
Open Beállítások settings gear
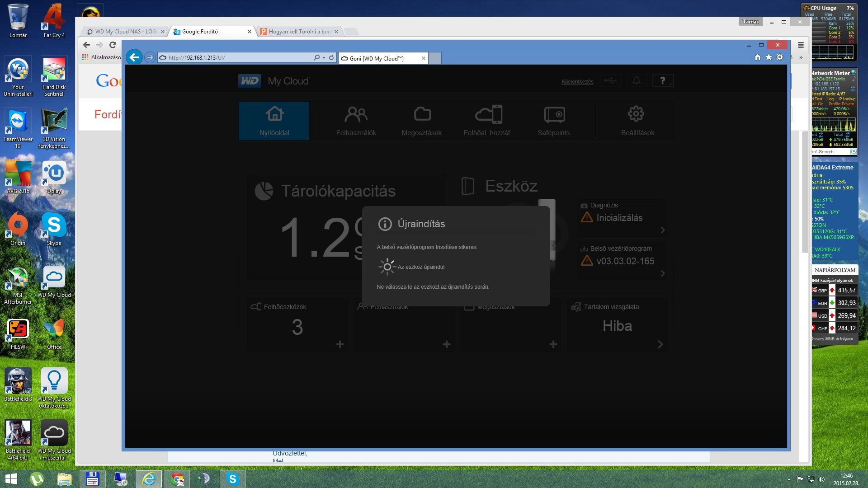tap(637, 120)
